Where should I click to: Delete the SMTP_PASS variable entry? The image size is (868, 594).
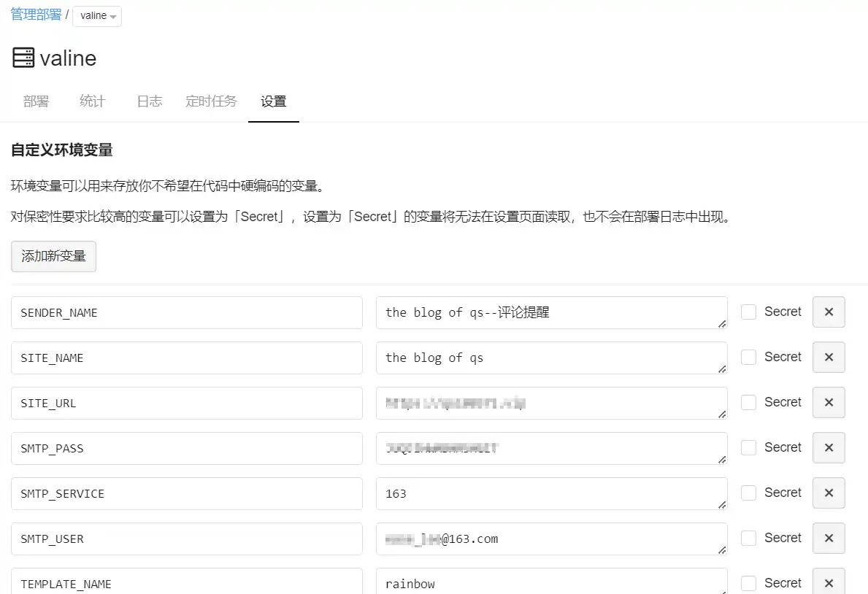click(829, 448)
